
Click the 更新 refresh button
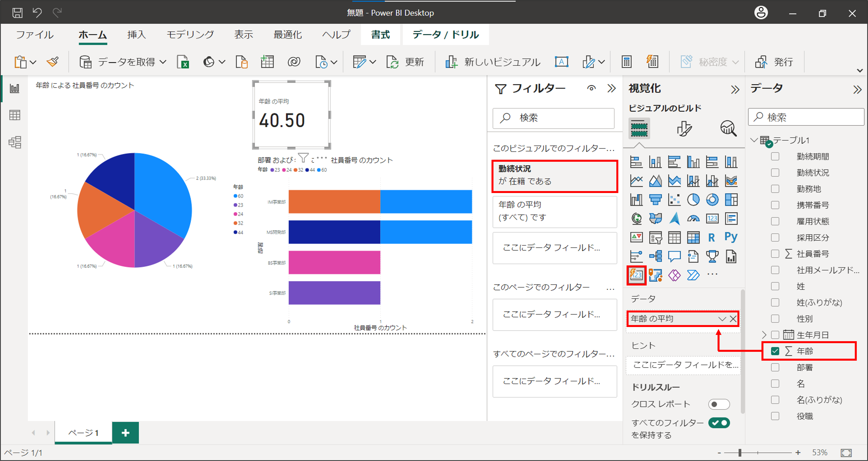click(x=405, y=62)
